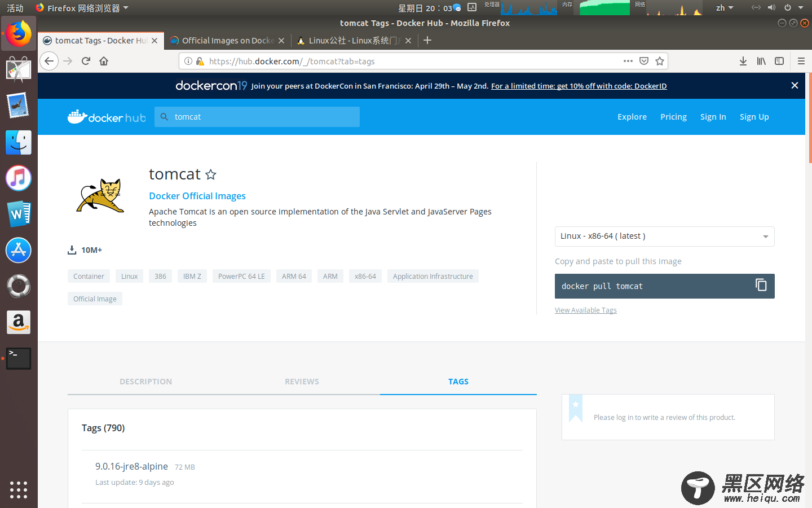812x508 pixels.
Task: Click Sign Up
Action: (x=754, y=117)
